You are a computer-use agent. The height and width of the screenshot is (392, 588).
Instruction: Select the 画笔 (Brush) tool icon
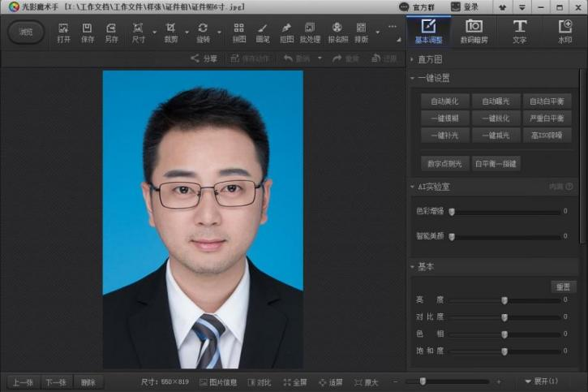pos(263,32)
